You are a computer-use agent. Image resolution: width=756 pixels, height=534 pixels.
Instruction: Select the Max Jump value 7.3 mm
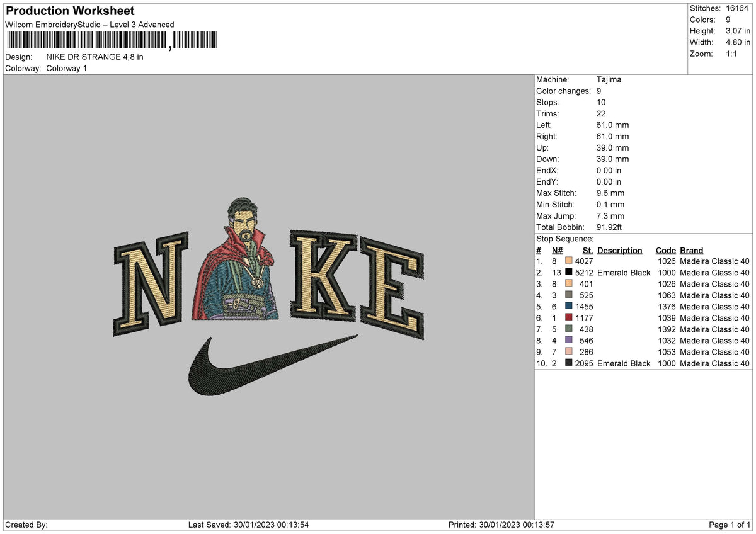click(x=610, y=215)
